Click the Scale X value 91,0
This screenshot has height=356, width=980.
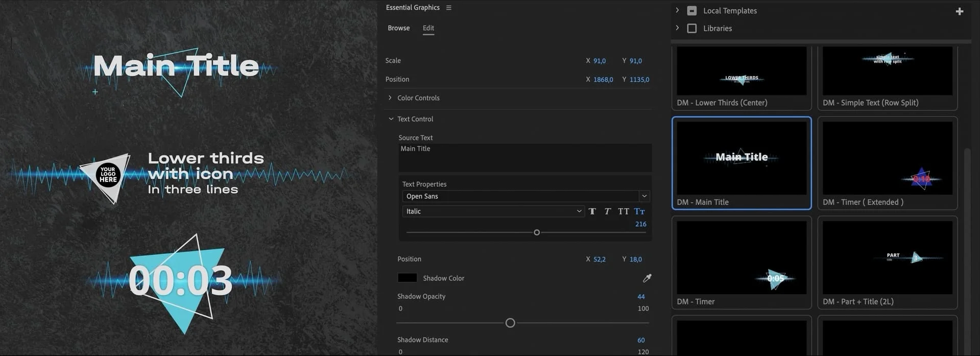click(x=600, y=61)
